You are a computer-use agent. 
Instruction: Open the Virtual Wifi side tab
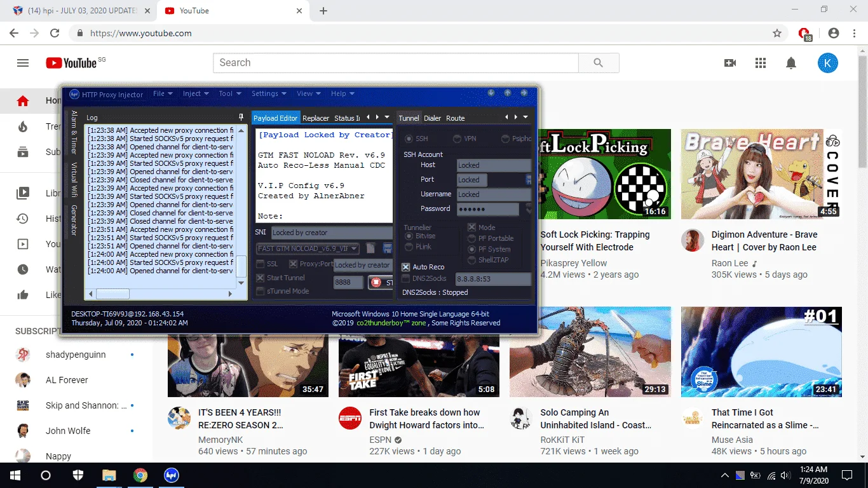74,180
